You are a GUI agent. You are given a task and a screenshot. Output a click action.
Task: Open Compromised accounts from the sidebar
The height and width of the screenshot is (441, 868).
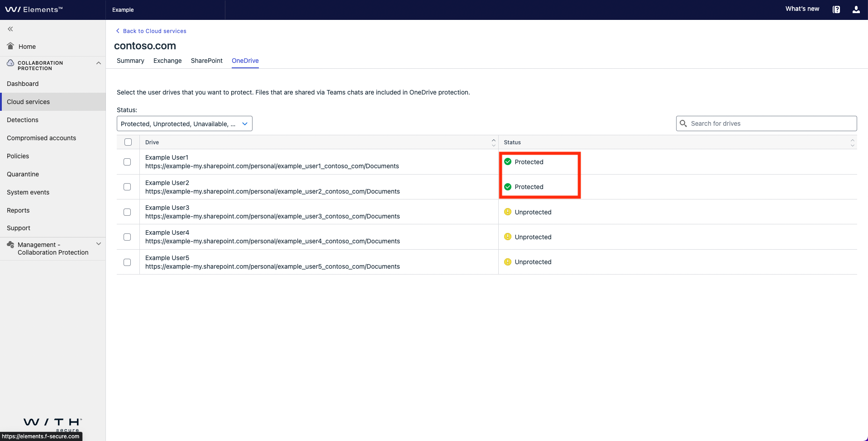pyautogui.click(x=41, y=138)
